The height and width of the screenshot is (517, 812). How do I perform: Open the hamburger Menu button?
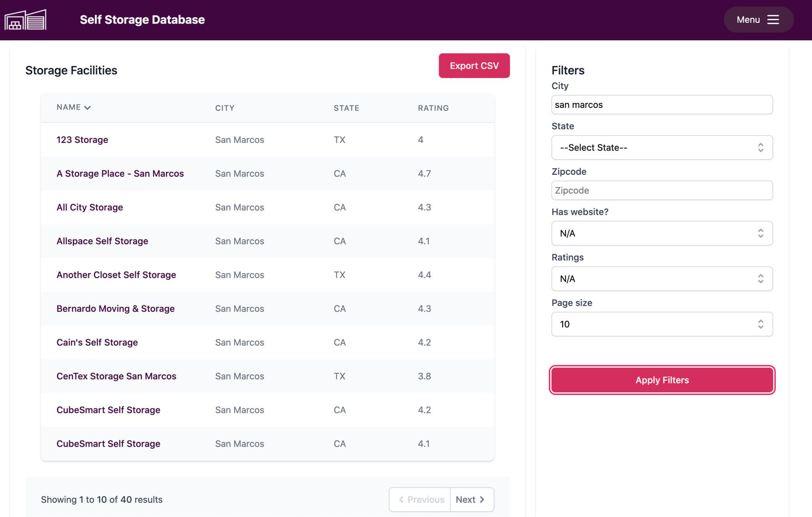758,20
